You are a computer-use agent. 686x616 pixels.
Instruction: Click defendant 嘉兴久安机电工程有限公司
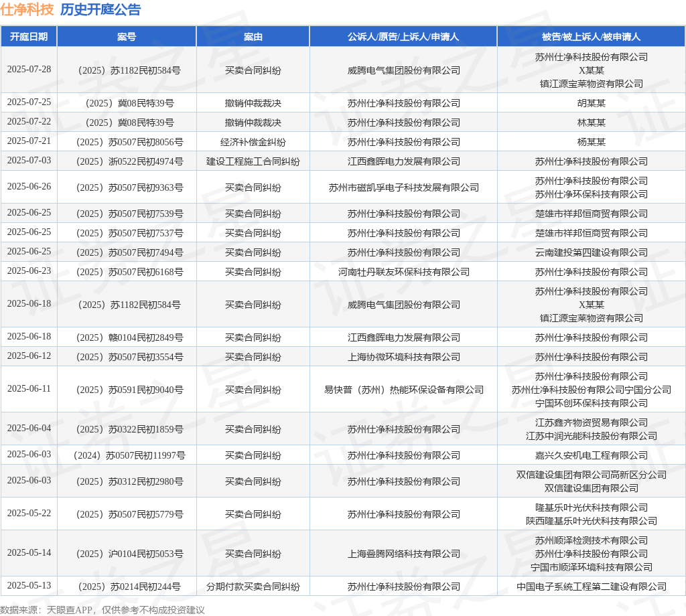(591, 455)
